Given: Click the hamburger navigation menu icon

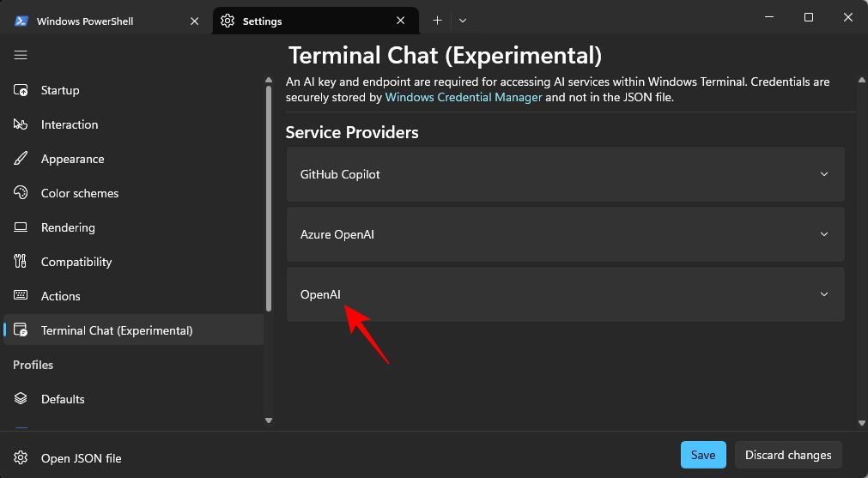Looking at the screenshot, I should [x=21, y=55].
